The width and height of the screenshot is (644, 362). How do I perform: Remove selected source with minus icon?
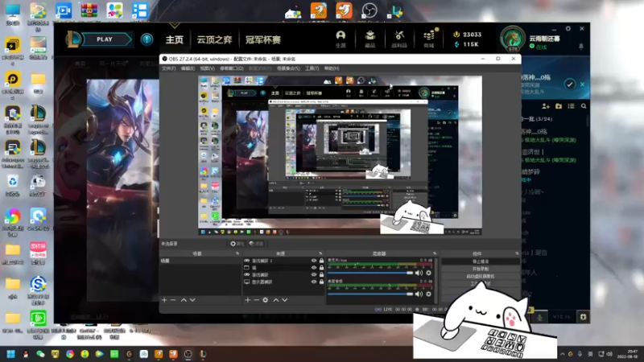click(x=256, y=300)
